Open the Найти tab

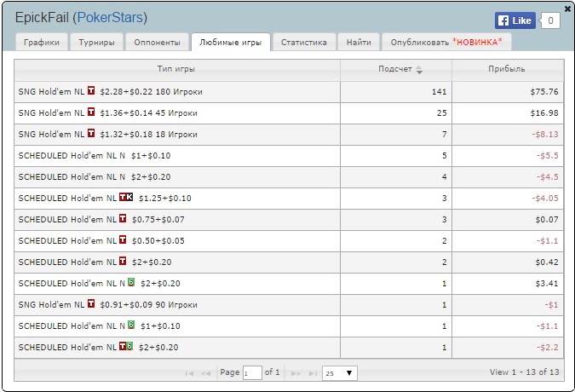[x=359, y=42]
